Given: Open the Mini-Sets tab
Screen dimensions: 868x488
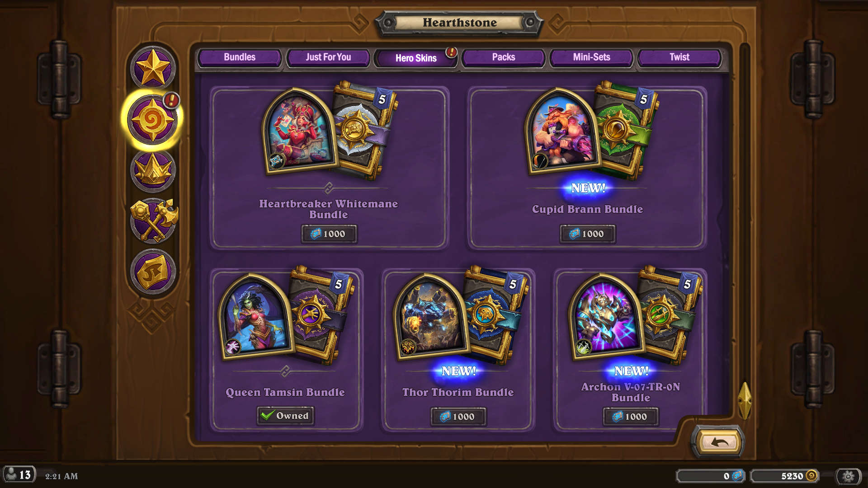Looking at the screenshot, I should click(591, 57).
